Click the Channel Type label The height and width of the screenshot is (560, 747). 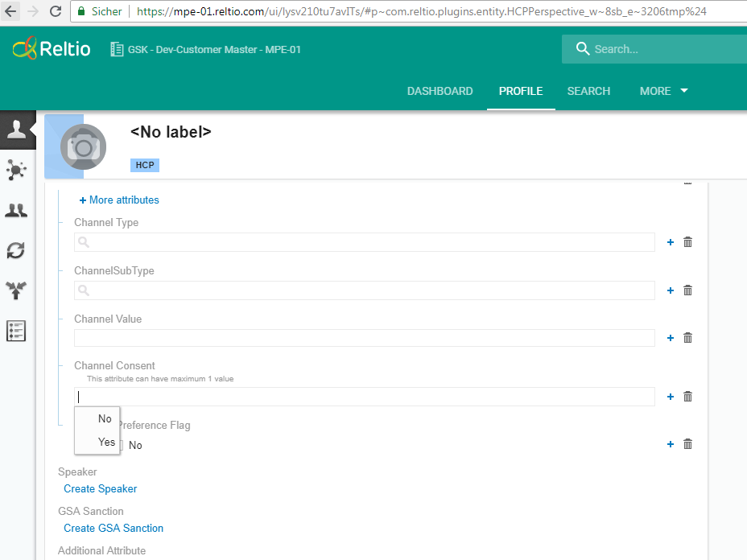(106, 222)
